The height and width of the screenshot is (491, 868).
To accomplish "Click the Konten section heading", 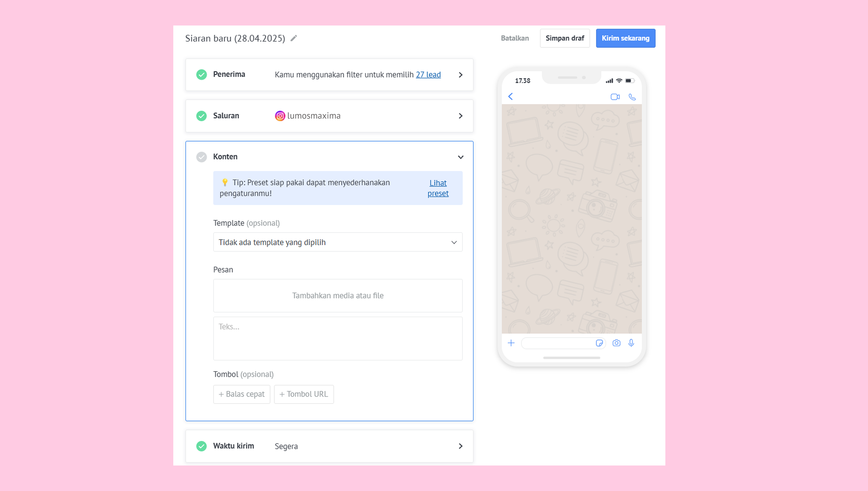I will click(225, 157).
